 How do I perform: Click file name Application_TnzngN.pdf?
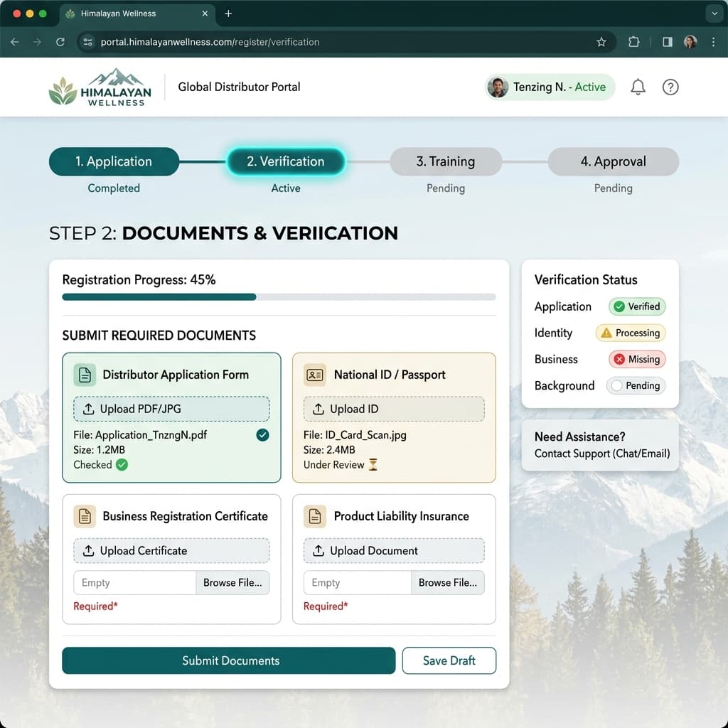click(151, 435)
